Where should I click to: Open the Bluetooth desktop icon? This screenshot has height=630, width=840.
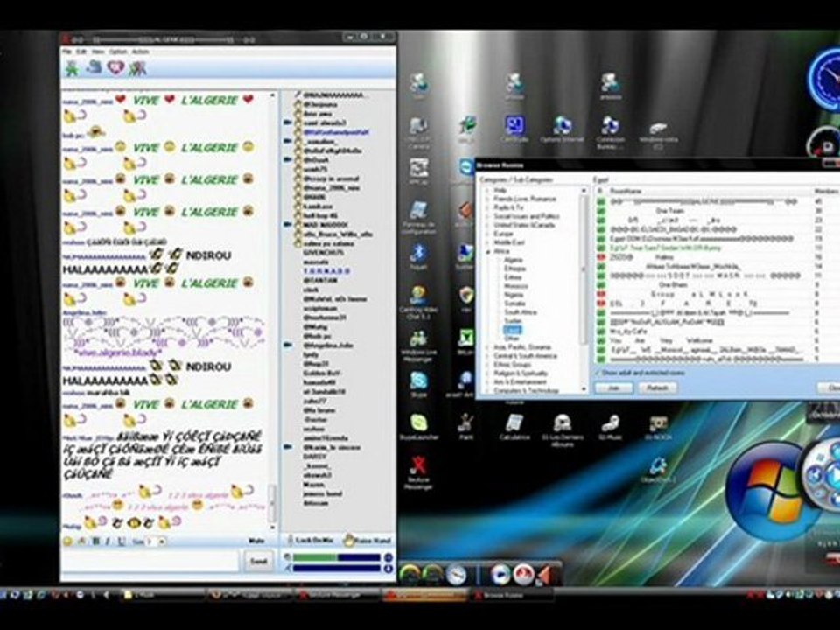[x=419, y=254]
